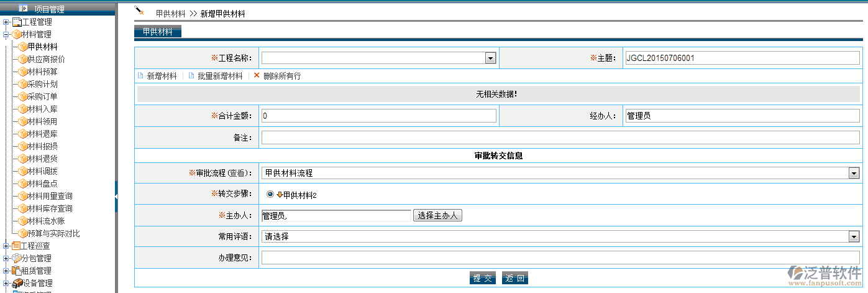Click the 选择主办人 button

[438, 215]
